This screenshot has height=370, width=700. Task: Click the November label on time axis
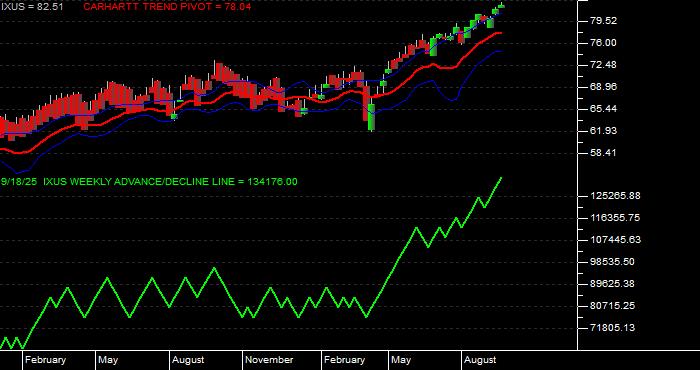pos(269,360)
